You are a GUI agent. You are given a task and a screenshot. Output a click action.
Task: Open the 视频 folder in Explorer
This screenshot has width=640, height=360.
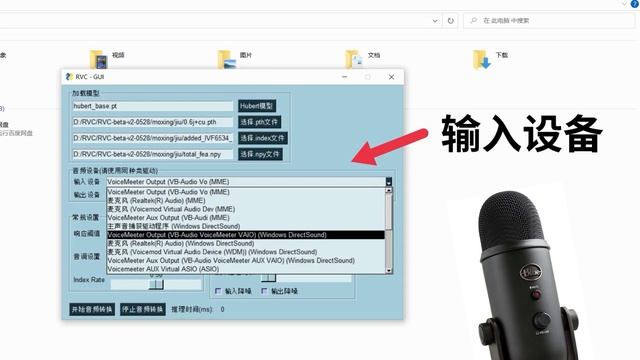coord(107,59)
